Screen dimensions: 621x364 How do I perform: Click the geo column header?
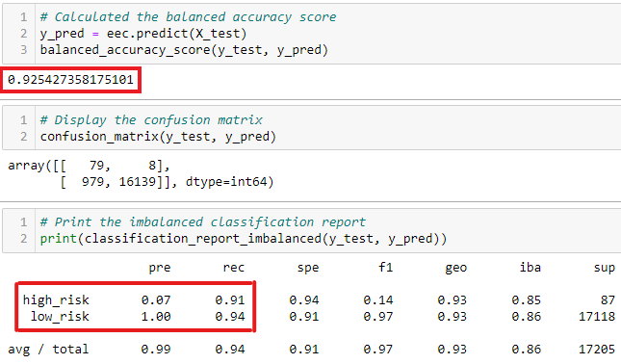(456, 268)
